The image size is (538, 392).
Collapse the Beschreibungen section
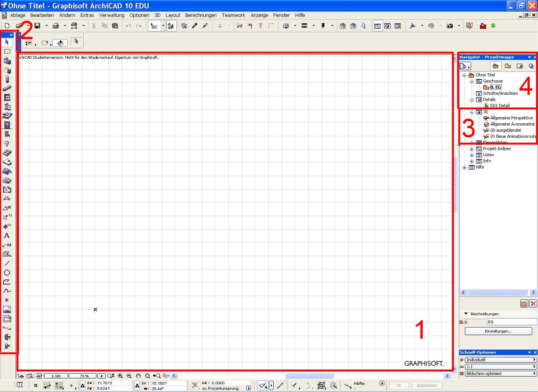(x=466, y=314)
